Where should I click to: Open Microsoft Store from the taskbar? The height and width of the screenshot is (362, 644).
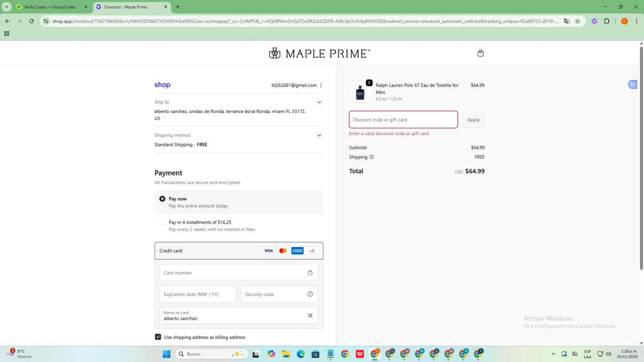click(316, 354)
